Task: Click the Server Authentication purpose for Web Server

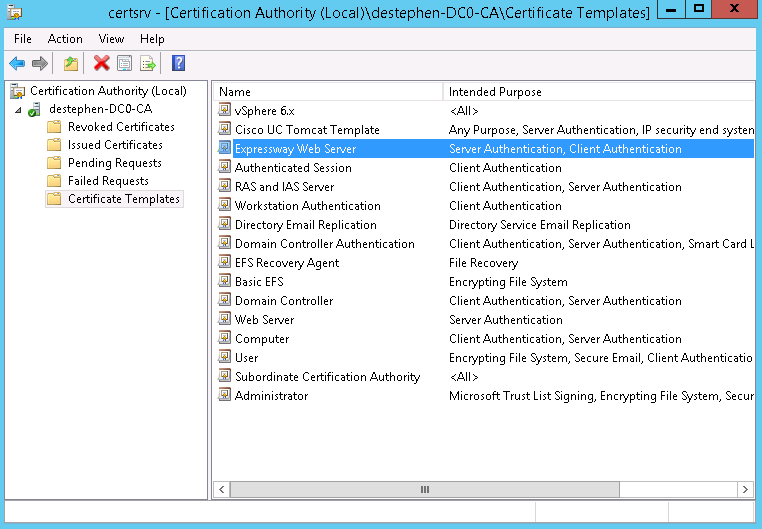Action: pos(506,320)
